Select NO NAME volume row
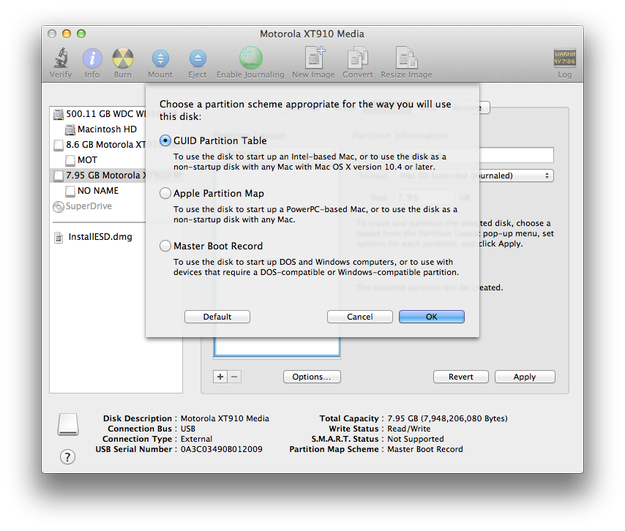 click(x=98, y=191)
